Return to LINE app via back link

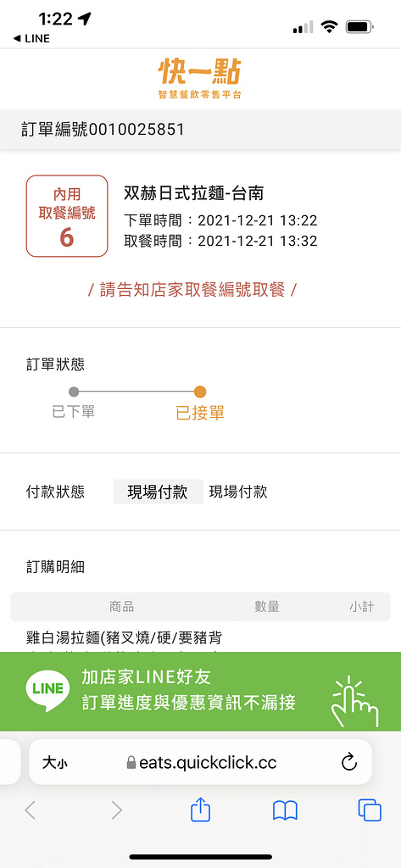point(31,38)
